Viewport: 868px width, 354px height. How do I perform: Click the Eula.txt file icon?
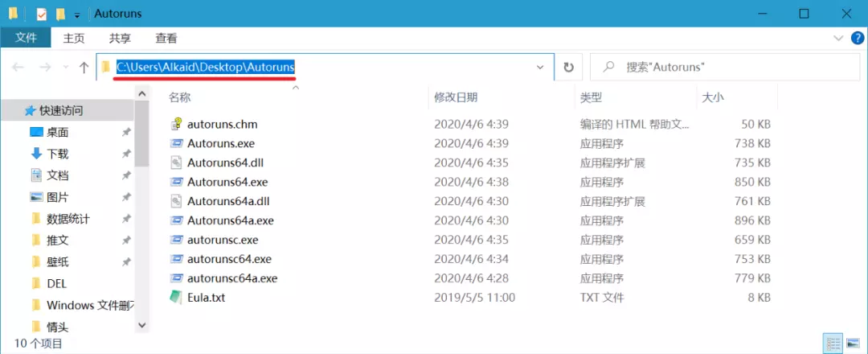click(x=176, y=298)
